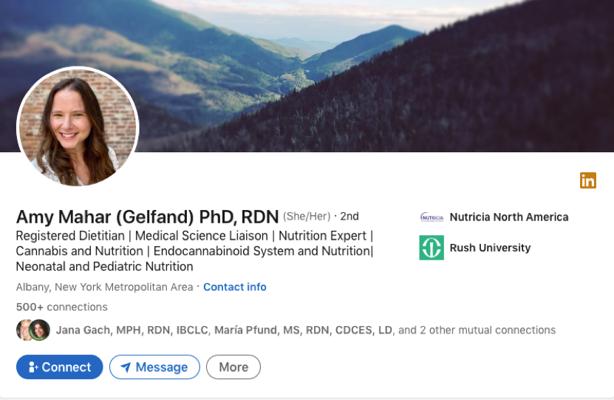Show the 2 other mutual connections

tap(477, 330)
